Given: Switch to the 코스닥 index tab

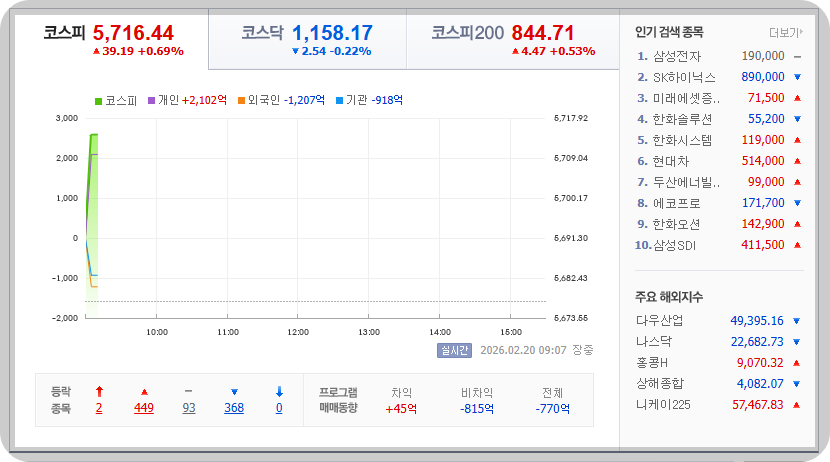Looking at the screenshot, I should tap(307, 40).
